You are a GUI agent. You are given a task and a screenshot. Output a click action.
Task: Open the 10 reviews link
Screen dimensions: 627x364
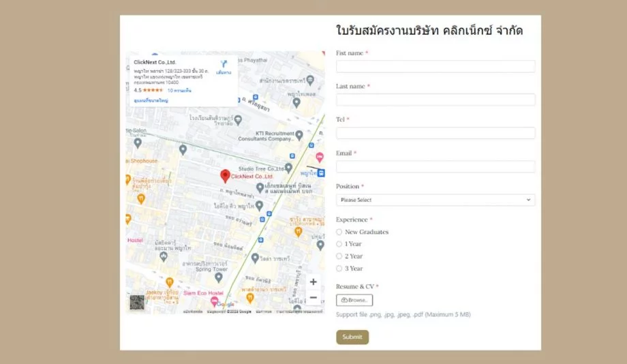tap(179, 91)
